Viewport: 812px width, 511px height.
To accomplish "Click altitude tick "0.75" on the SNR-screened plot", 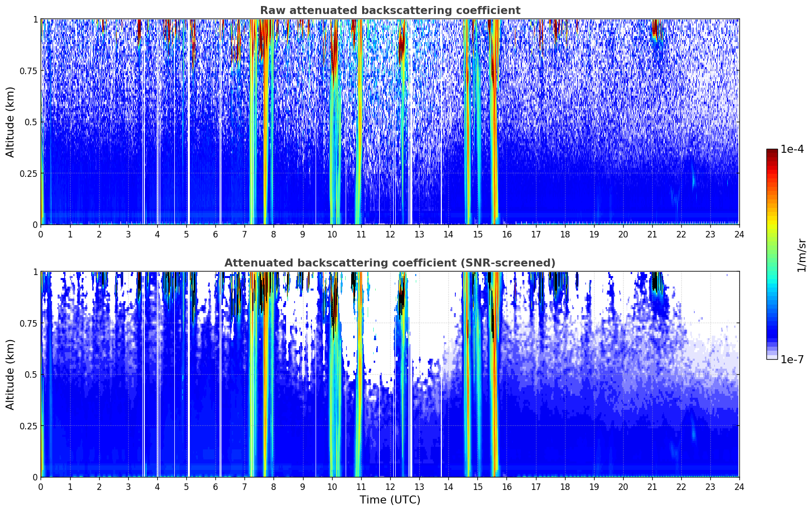I will coord(28,323).
